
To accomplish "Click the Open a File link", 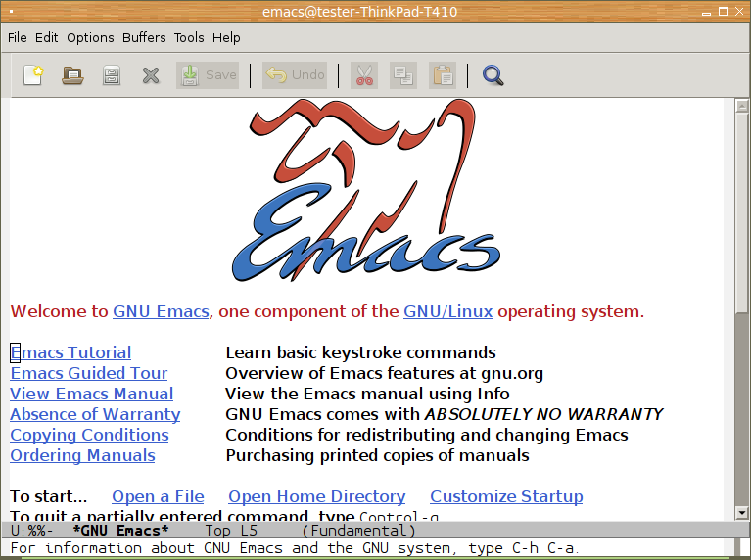I will (x=158, y=497).
